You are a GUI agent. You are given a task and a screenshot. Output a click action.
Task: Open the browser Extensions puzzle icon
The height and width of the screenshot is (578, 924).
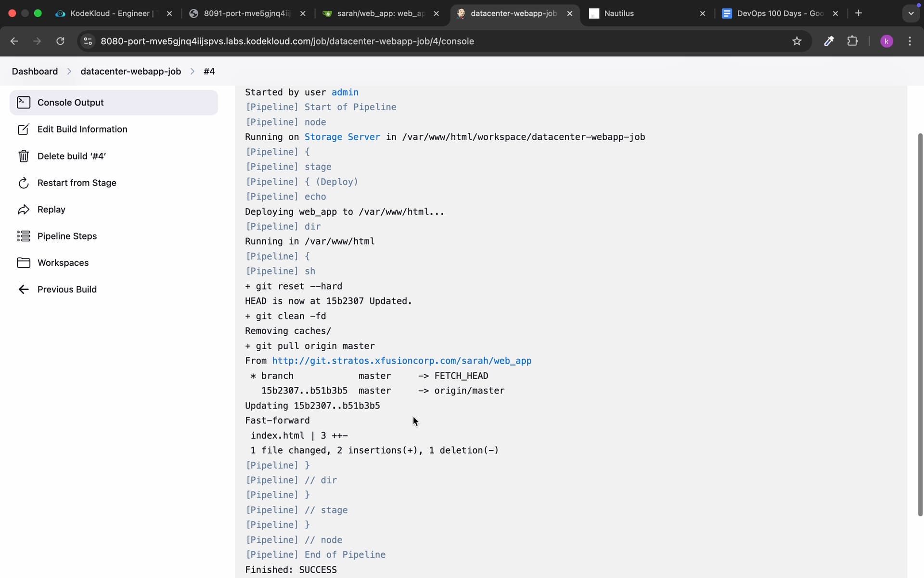(852, 41)
